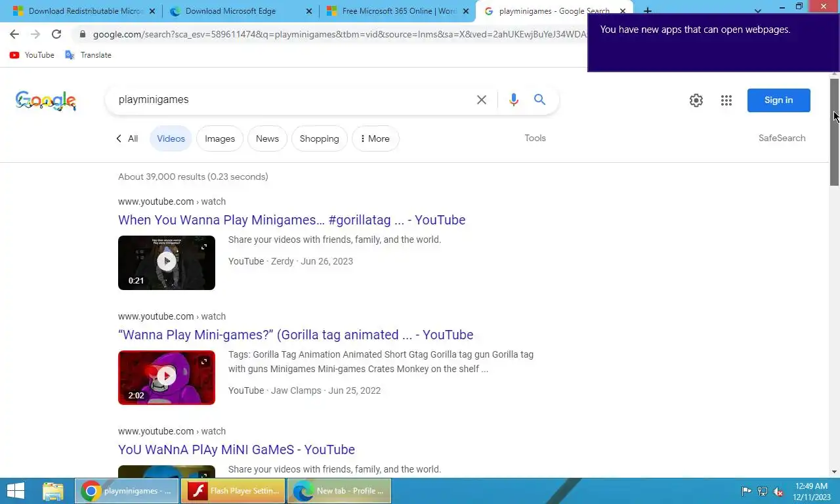Click the Chrome playminigames taskbar item

click(127, 491)
